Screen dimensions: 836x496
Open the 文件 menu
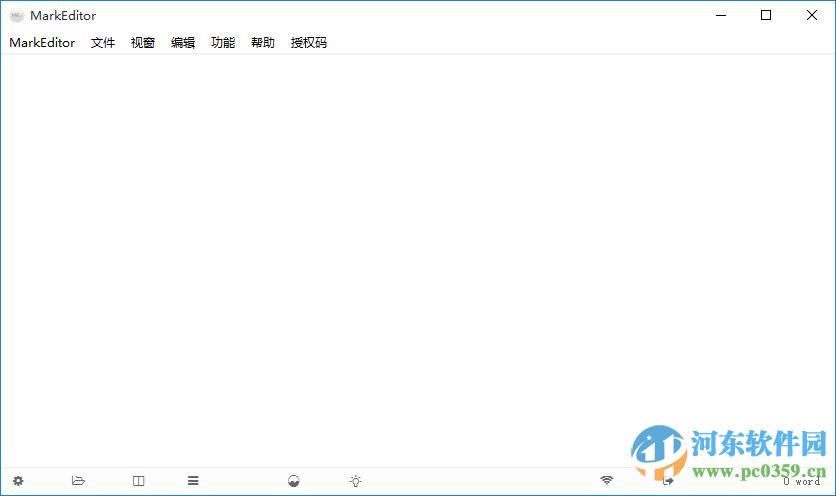[x=103, y=43]
